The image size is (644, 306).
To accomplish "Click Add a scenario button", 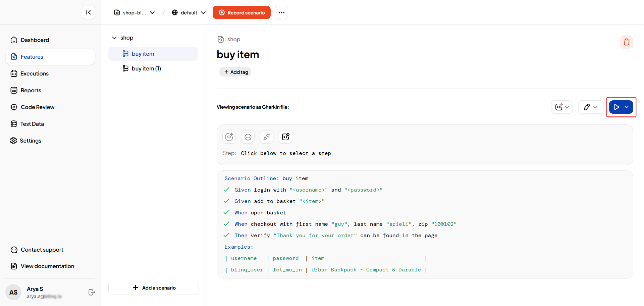I will 154,288.
